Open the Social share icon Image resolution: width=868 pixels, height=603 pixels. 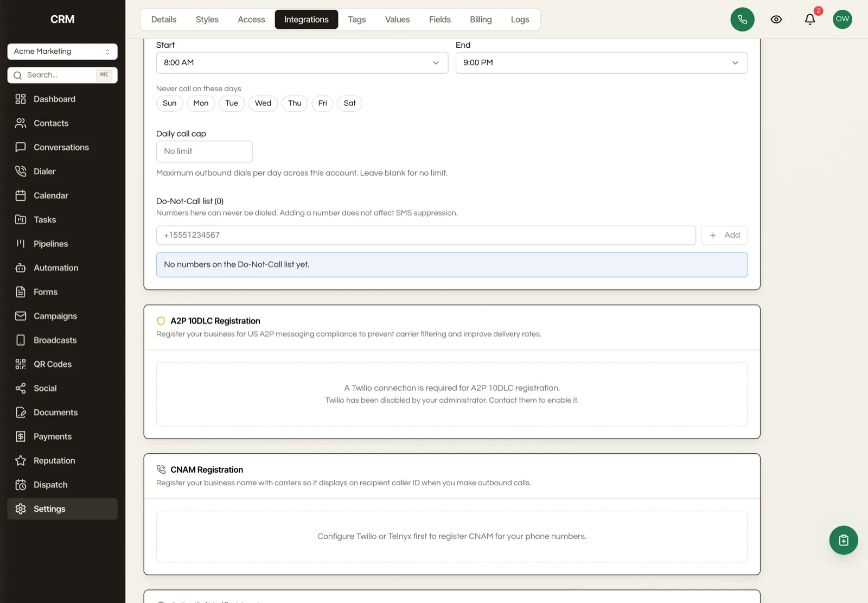21,388
